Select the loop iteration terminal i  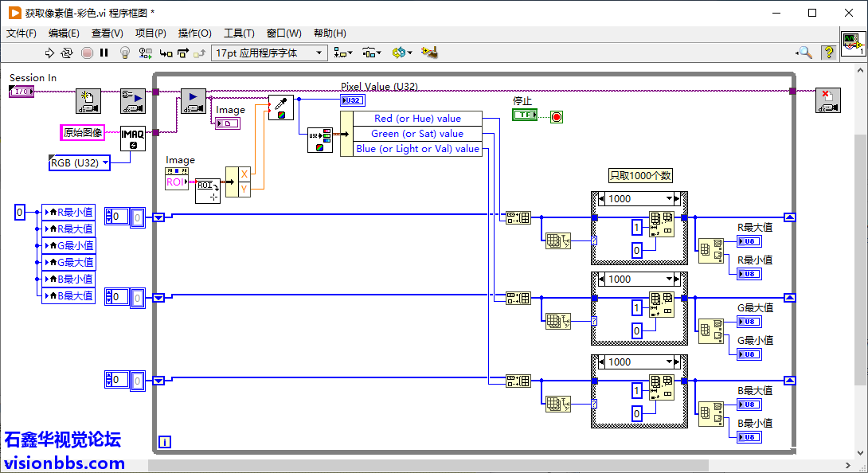pos(165,441)
